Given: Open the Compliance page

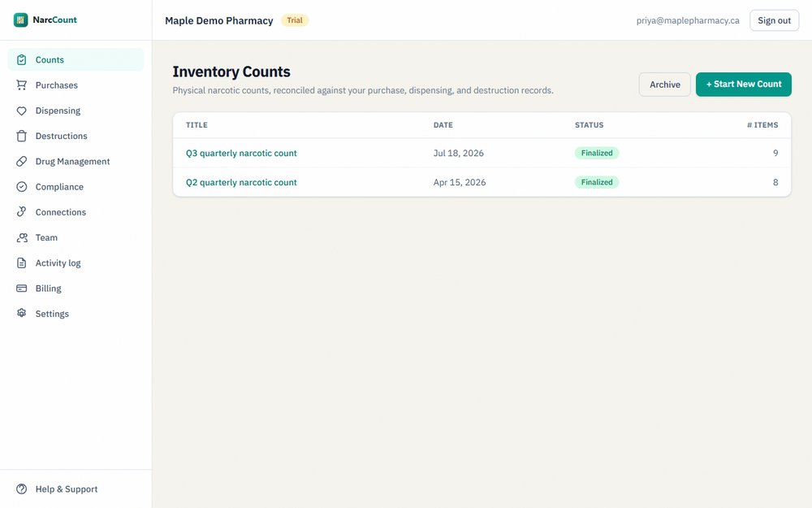Looking at the screenshot, I should (x=76, y=187).
